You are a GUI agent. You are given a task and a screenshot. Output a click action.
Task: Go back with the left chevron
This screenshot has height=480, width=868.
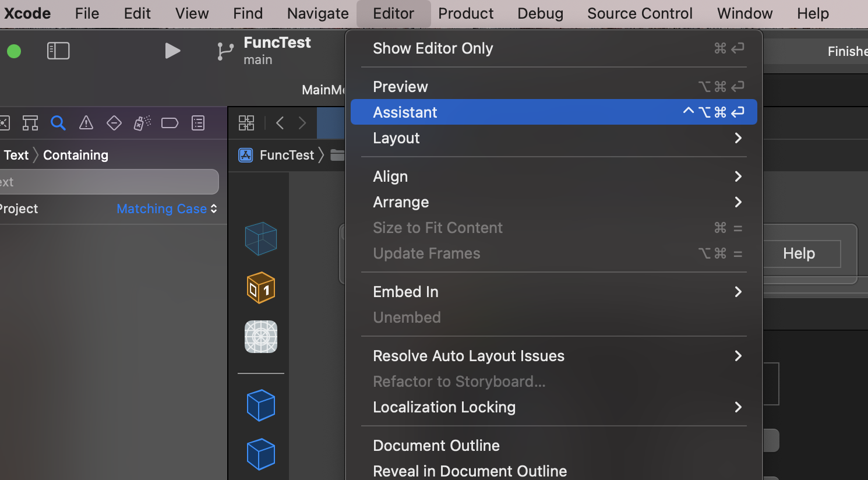pyautogui.click(x=280, y=123)
